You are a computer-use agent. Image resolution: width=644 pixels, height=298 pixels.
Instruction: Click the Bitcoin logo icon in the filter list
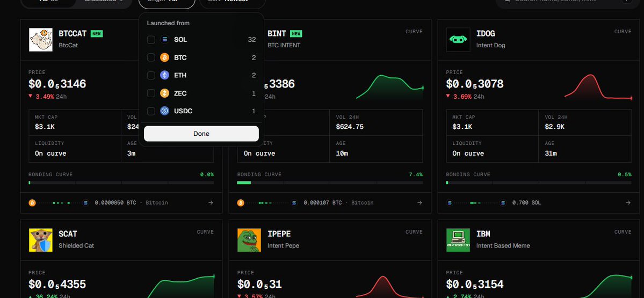click(165, 57)
